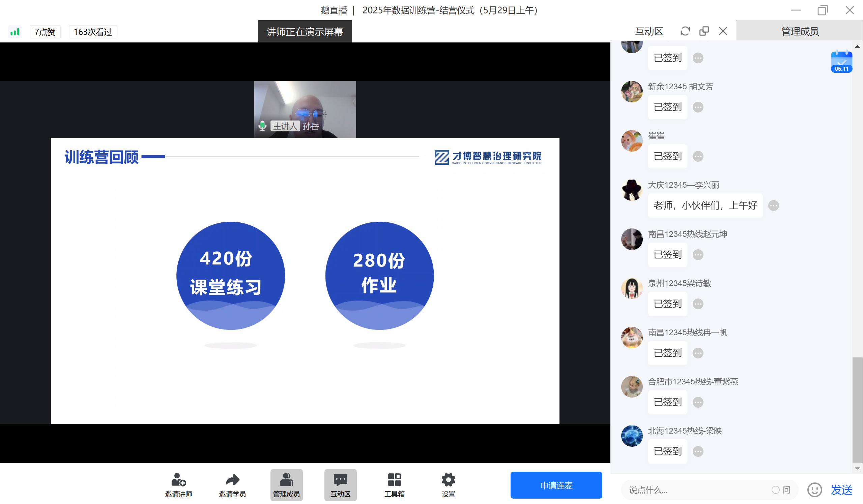Screen dimensions: 863x504
Task: Select the 互动区 chat bubble icon in toolbar
Action: 340,480
